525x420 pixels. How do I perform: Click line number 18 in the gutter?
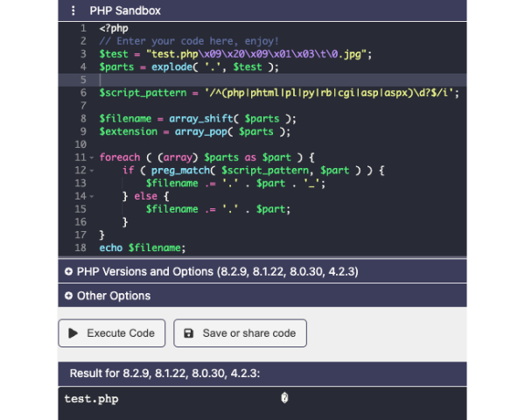(80, 248)
